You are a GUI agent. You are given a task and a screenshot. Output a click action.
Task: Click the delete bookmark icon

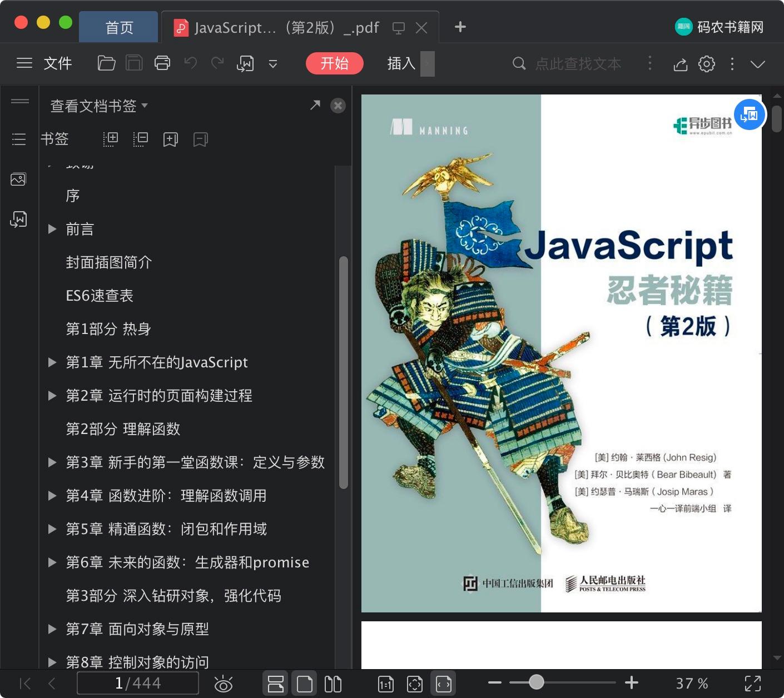(201, 139)
